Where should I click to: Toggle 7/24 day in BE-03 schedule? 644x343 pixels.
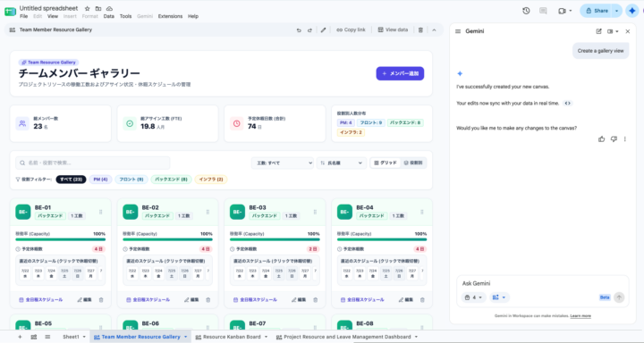266,273
